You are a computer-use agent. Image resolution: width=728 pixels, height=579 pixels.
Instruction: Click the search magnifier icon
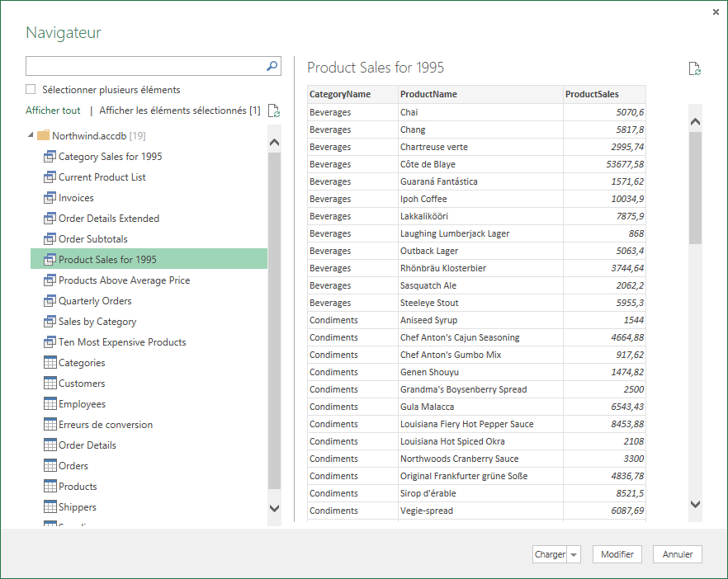tap(272, 66)
